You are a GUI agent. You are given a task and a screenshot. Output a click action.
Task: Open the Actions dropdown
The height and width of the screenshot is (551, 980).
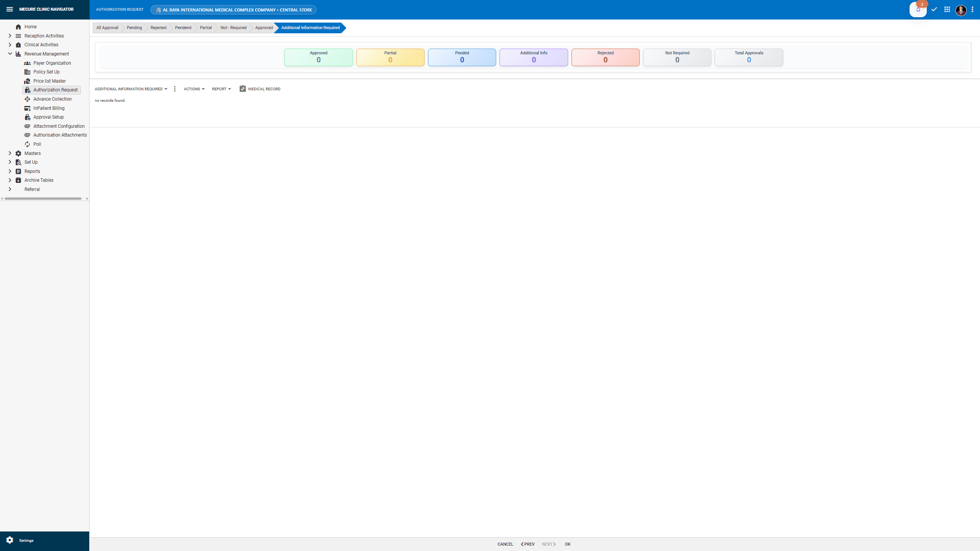click(194, 89)
